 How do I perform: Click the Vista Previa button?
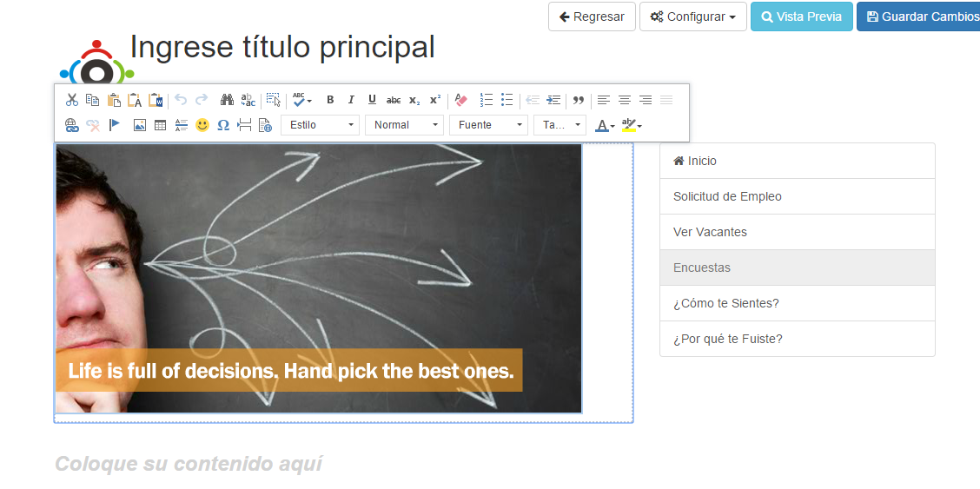pyautogui.click(x=801, y=17)
